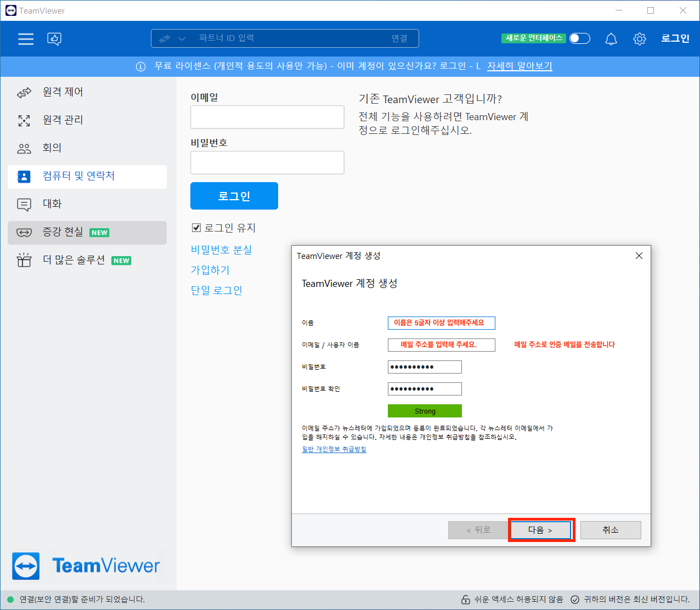700x610 pixels.
Task: Click the 다음 button in the dialog
Action: coord(540,529)
